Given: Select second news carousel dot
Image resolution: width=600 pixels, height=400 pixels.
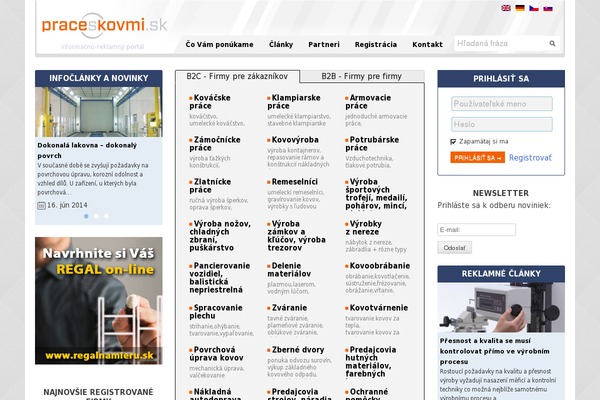Looking at the screenshot, I should tap(96, 216).
